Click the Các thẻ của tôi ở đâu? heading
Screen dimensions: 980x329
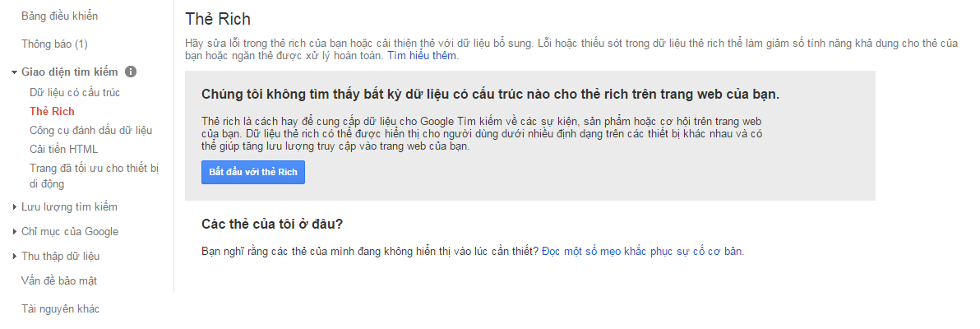tap(272, 224)
